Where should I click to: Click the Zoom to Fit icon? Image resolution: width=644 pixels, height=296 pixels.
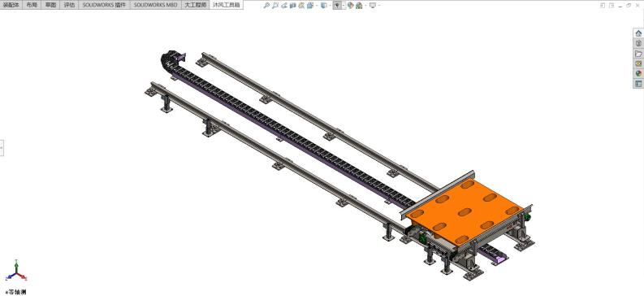266,6
